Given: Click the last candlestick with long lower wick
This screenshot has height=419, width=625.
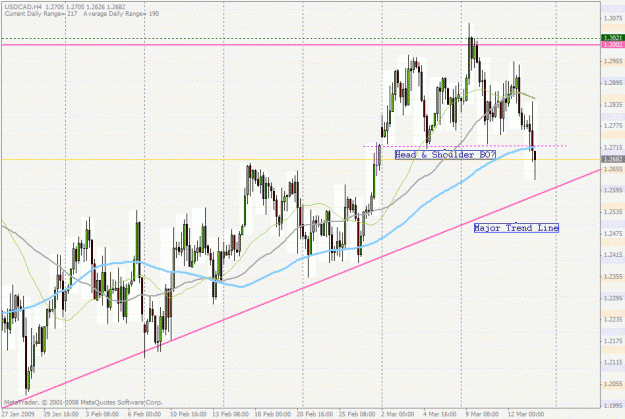Looking at the screenshot, I should (x=535, y=165).
